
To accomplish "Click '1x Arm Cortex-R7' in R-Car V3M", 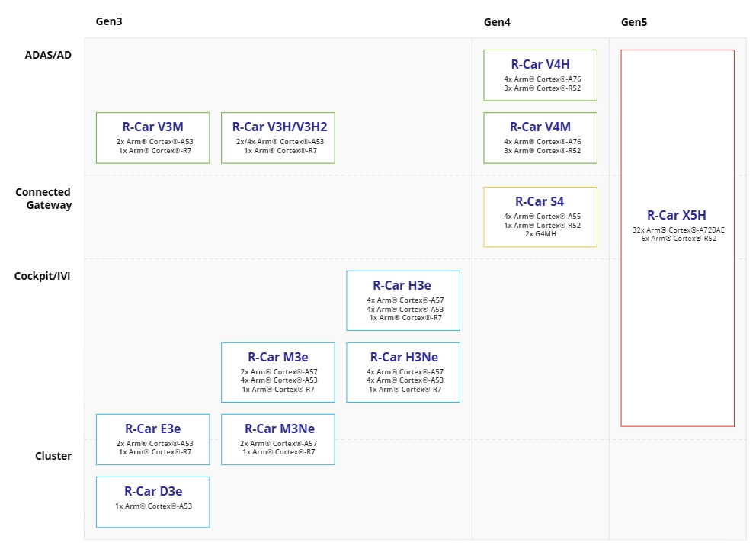I will 155,151.
